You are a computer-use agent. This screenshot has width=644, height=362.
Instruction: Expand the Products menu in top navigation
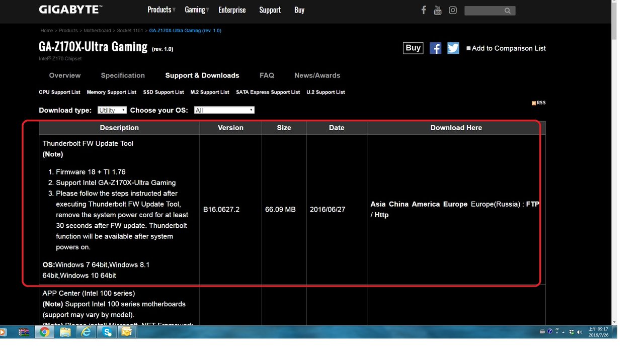point(161,10)
